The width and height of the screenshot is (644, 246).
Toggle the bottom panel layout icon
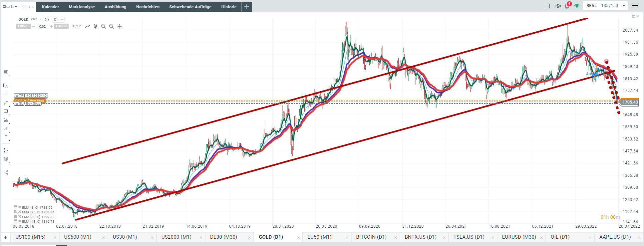(x=547, y=6)
